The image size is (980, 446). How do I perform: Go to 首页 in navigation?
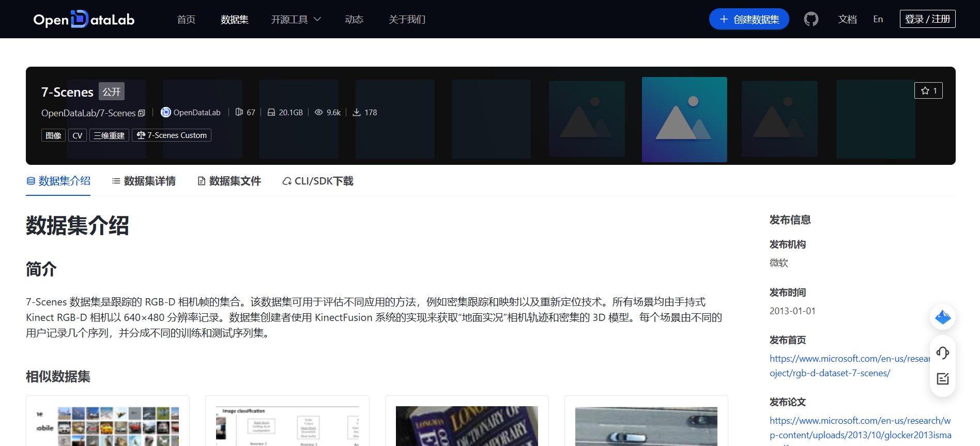(186, 19)
